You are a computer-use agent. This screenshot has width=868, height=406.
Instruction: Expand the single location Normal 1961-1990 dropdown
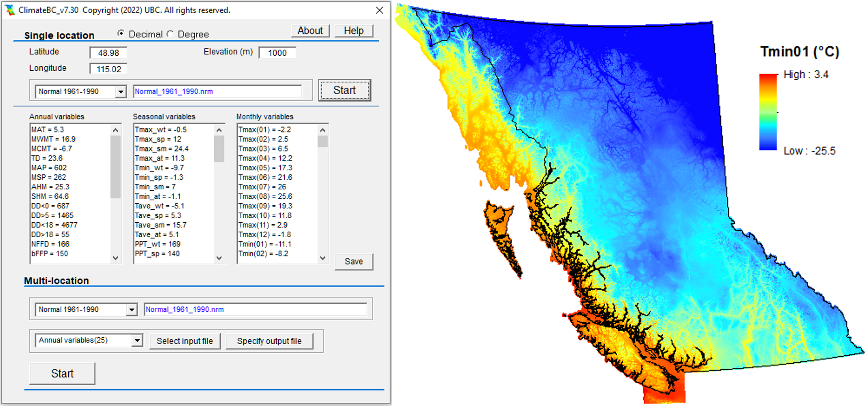point(121,92)
